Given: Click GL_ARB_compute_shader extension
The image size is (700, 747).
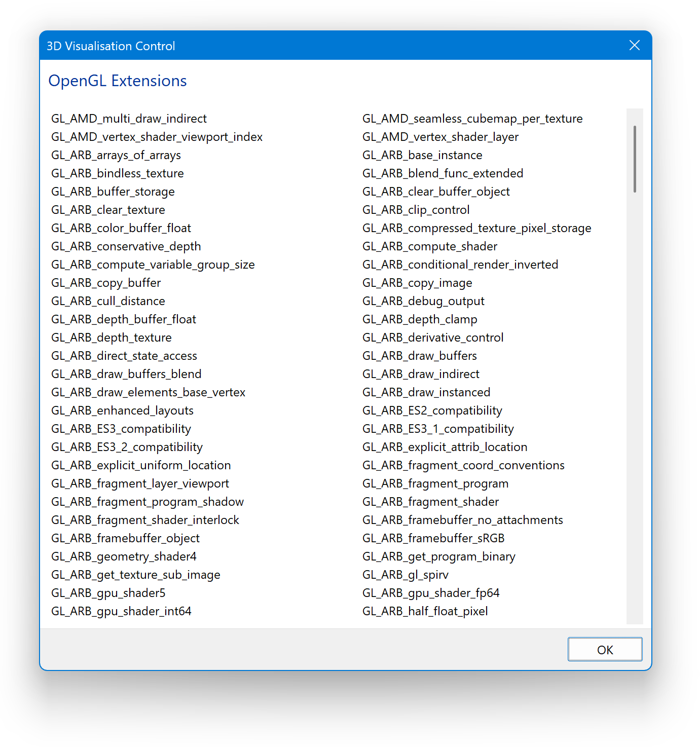Looking at the screenshot, I should point(429,246).
